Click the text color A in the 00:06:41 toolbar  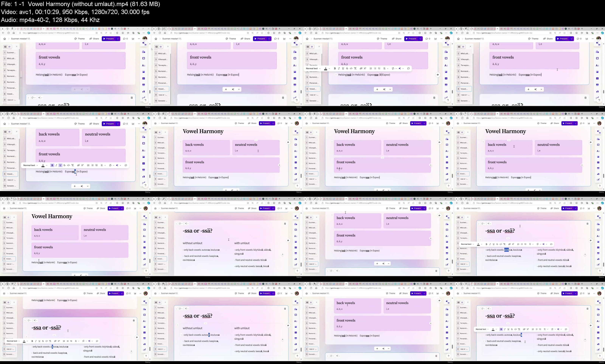click(x=24, y=341)
